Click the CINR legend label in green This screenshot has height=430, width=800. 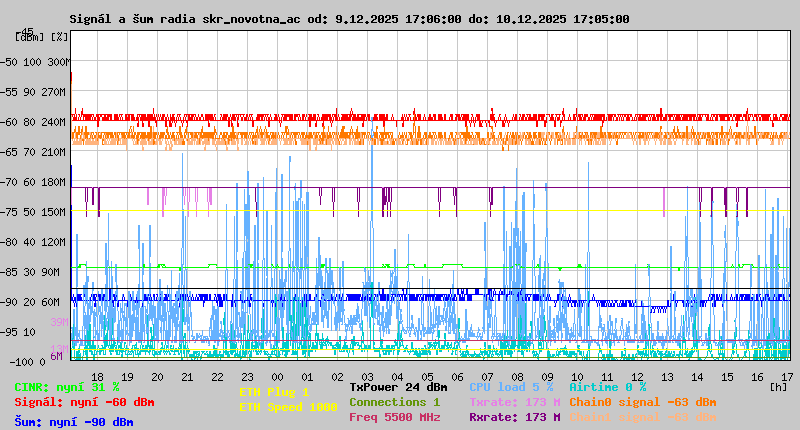(x=66, y=387)
